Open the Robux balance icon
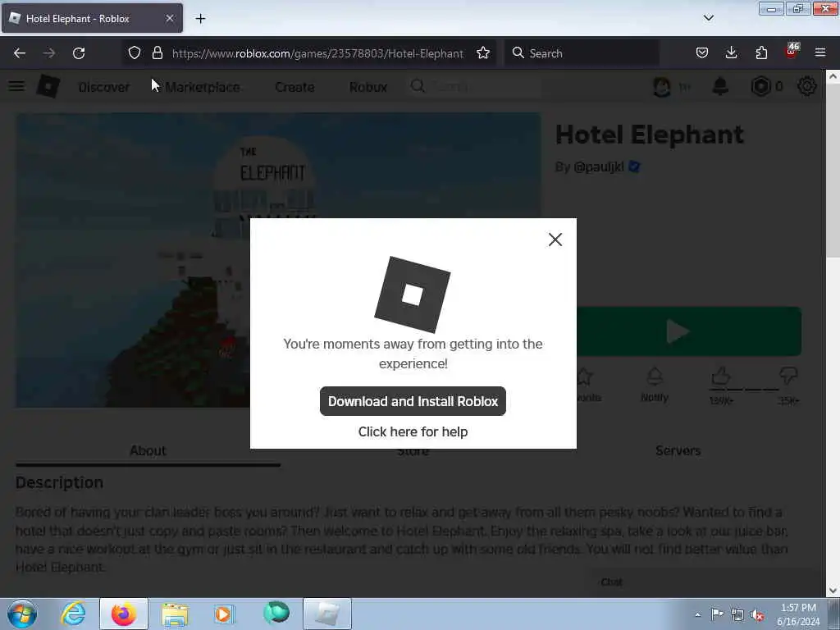 (760, 86)
